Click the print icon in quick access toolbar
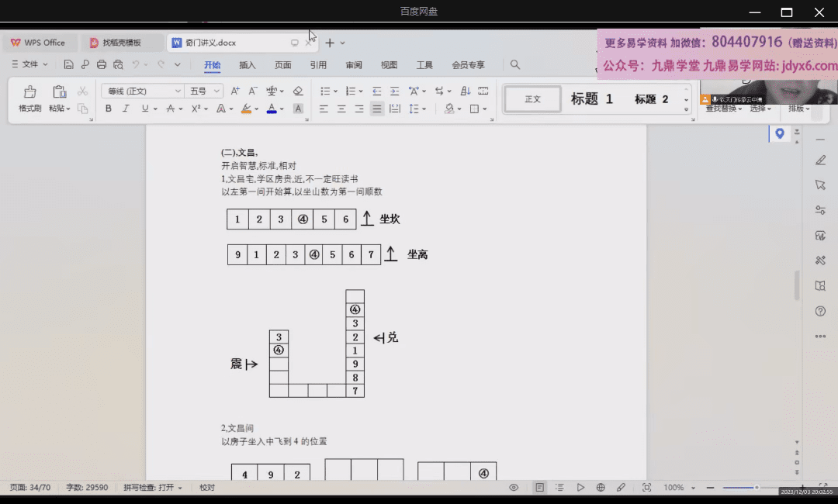The height and width of the screenshot is (504, 838). (x=101, y=65)
